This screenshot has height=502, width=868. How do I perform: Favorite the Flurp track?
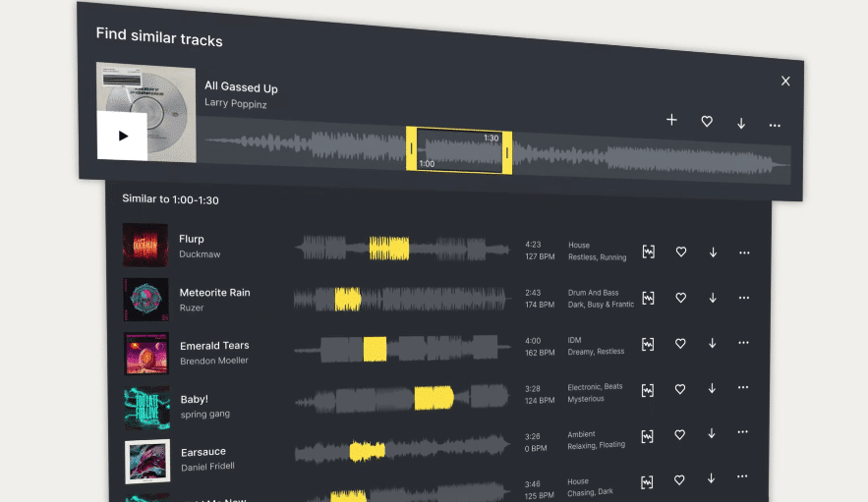681,251
